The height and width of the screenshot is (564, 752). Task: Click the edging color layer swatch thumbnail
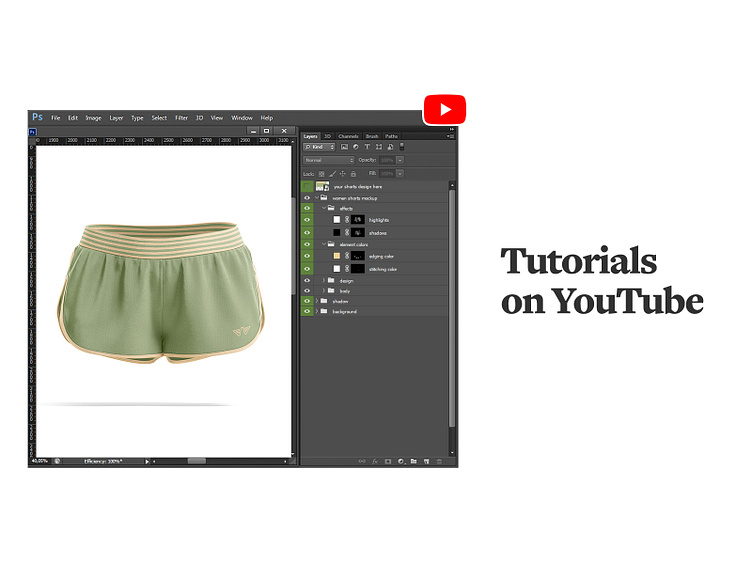[x=336, y=256]
